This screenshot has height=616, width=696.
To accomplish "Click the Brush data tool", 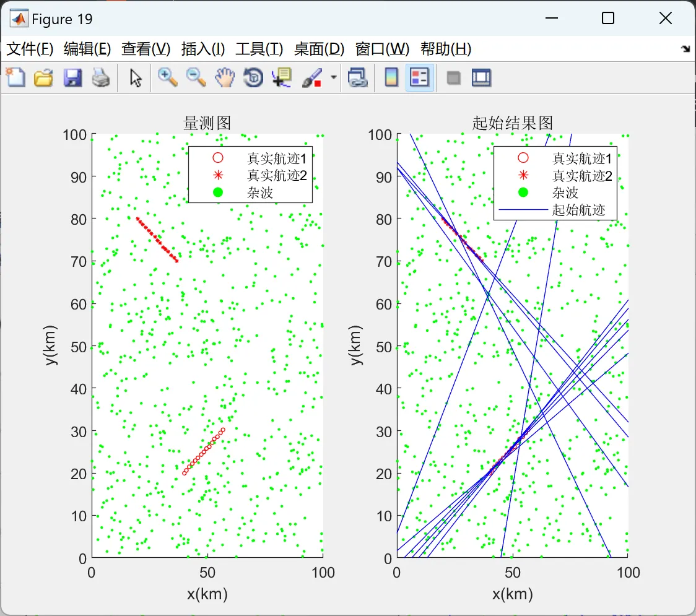I will pos(312,77).
